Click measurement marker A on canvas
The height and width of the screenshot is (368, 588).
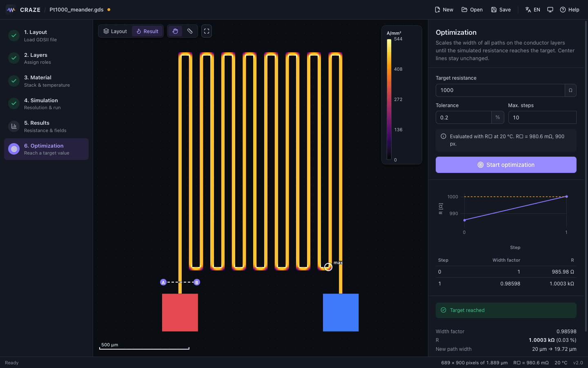click(x=163, y=282)
